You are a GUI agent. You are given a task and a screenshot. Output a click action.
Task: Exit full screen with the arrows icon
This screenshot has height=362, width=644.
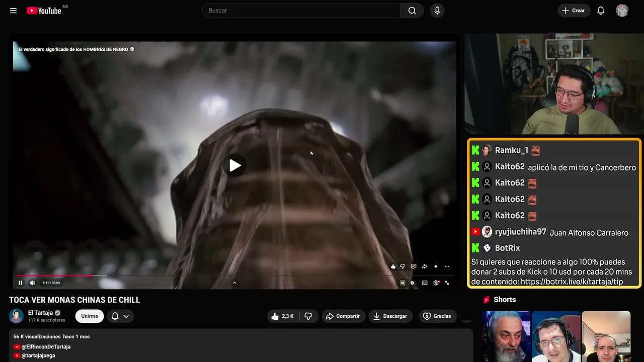point(447,283)
